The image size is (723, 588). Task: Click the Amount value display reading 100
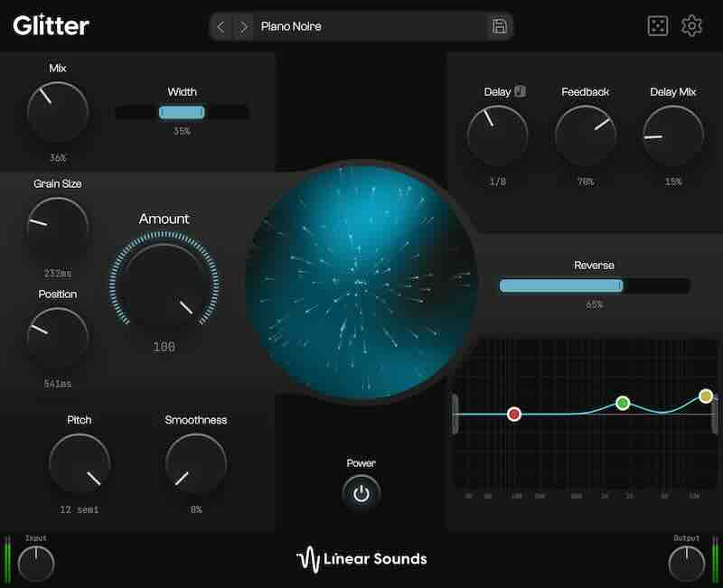[x=164, y=346]
